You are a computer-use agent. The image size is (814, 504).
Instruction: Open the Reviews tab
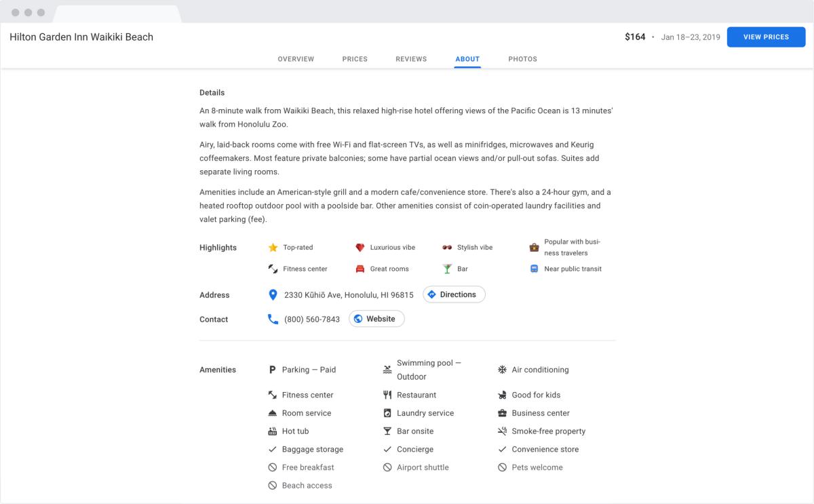pyautogui.click(x=411, y=59)
